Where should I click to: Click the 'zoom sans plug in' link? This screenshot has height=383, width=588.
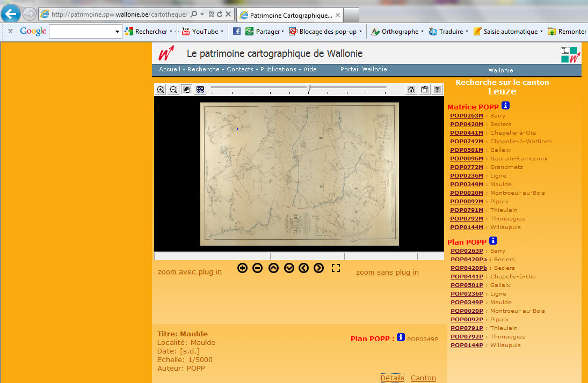point(387,272)
